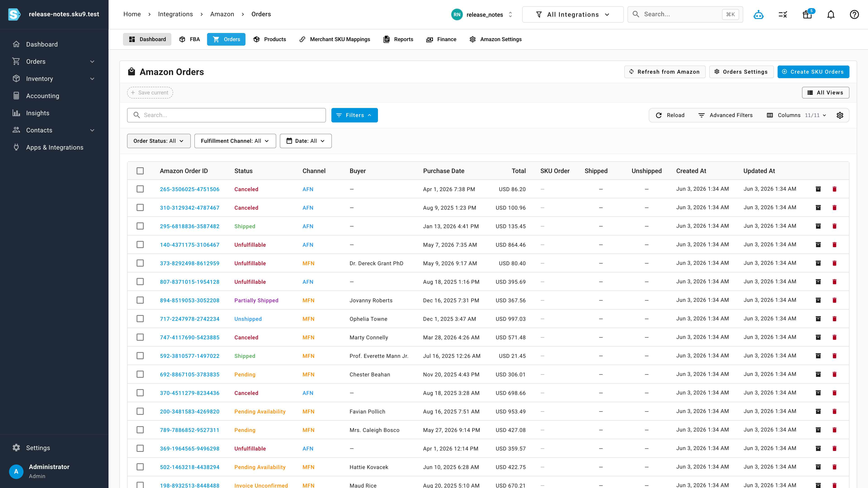This screenshot has height=488, width=868.
Task: Click the orders table search field
Action: 226,115
